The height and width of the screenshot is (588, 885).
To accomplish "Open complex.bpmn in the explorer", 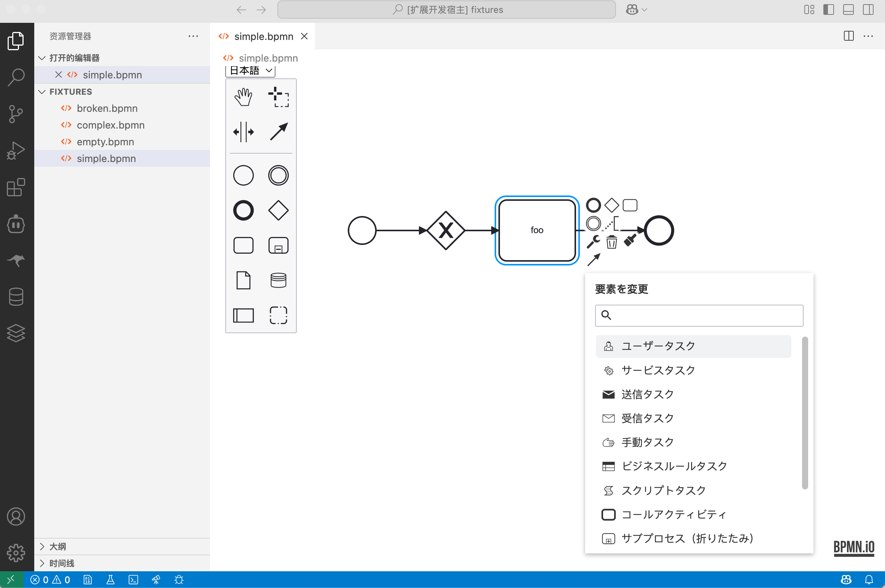I will point(110,125).
